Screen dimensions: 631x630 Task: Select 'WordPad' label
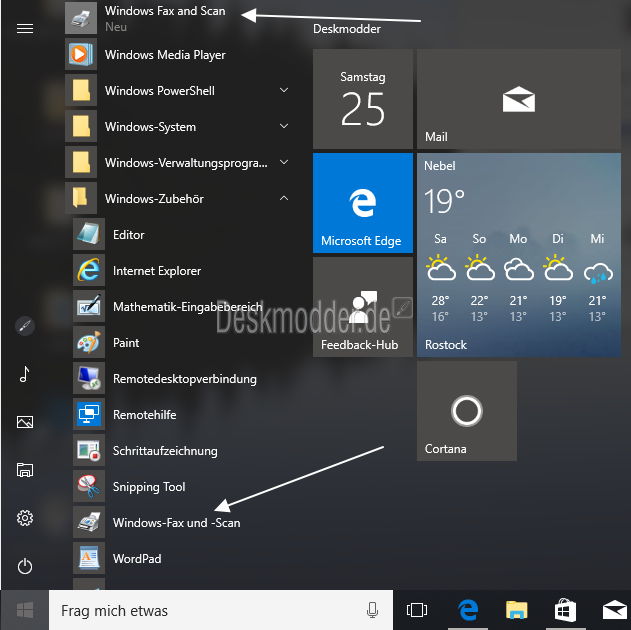137,559
